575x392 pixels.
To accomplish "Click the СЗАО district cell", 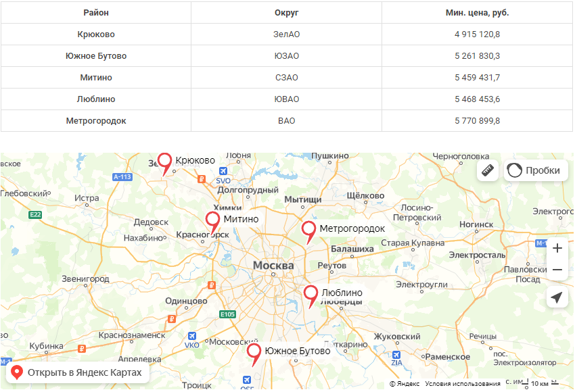I will click(x=286, y=78).
